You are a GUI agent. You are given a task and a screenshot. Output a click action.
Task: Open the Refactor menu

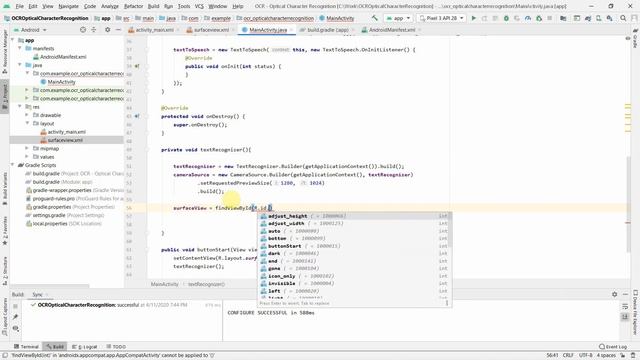click(x=133, y=6)
